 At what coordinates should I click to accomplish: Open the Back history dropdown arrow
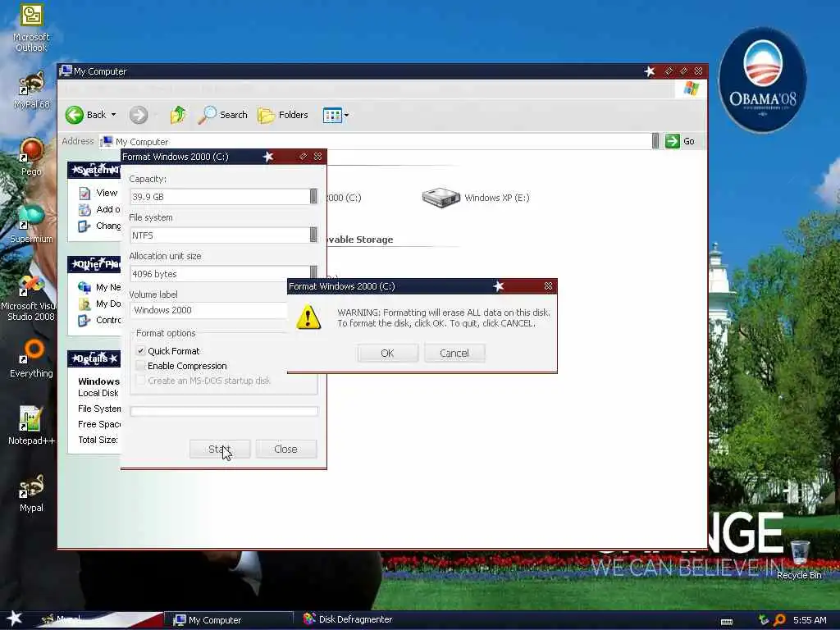point(113,115)
